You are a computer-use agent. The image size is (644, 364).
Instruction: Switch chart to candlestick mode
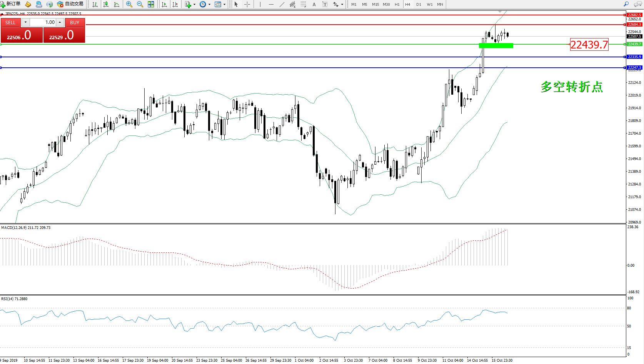click(x=106, y=4)
